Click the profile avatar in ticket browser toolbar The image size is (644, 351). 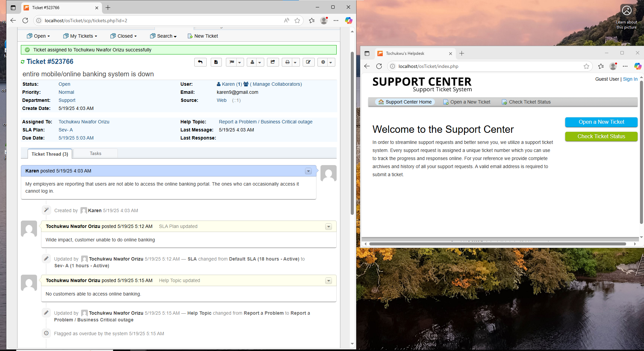324,21
